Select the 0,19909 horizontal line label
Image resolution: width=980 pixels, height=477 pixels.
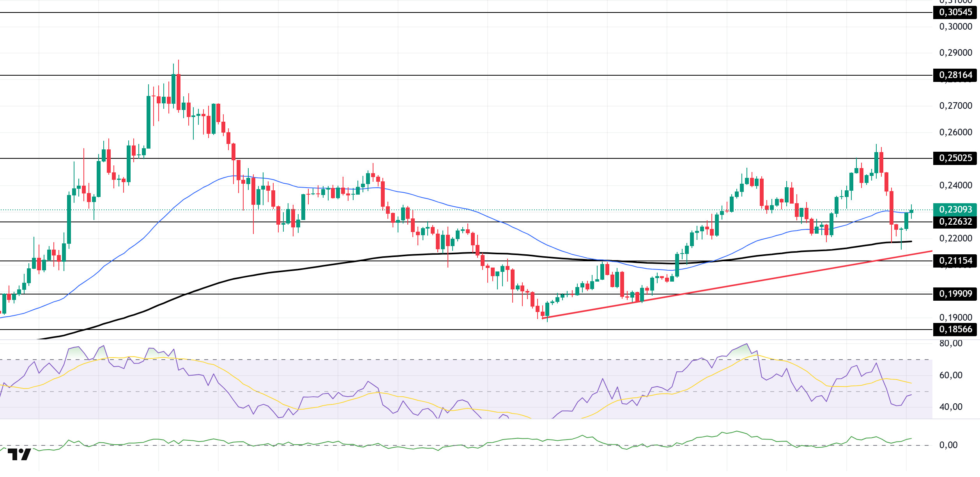pos(955,294)
